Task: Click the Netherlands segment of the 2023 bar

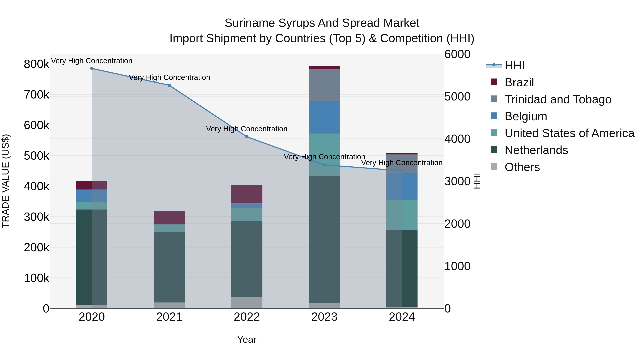Action: coord(325,239)
